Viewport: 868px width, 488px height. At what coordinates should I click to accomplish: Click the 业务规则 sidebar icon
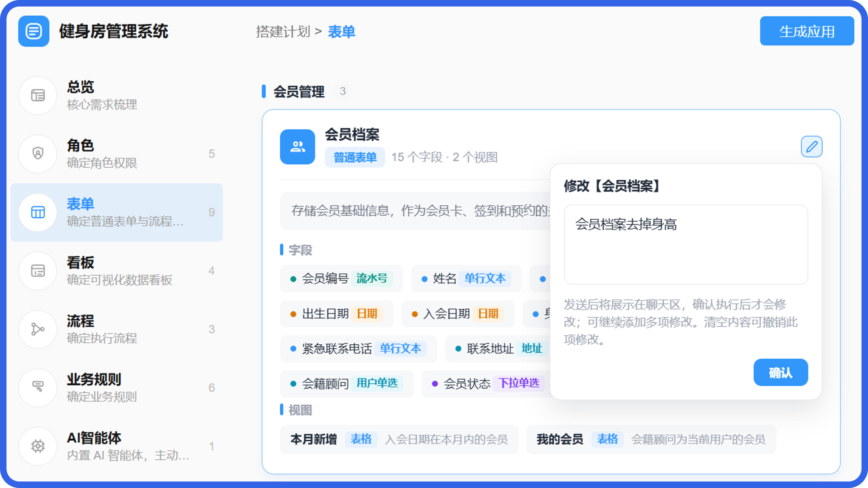pos(38,388)
